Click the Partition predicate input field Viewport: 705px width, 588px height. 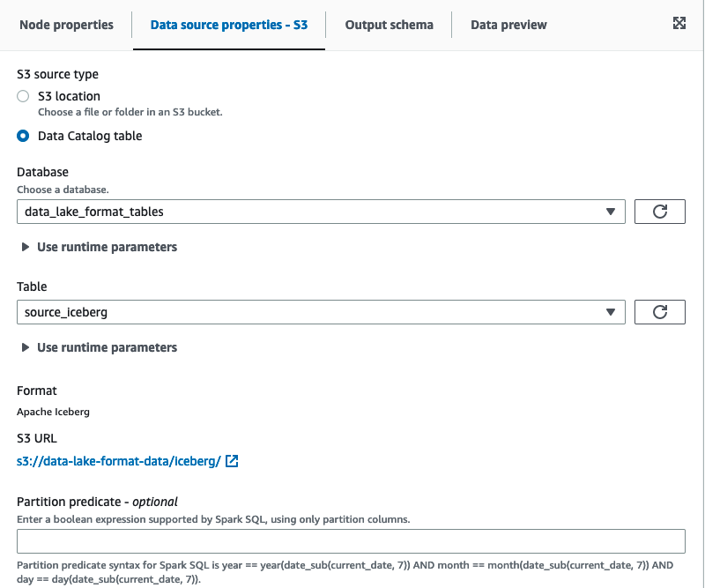tap(351, 541)
